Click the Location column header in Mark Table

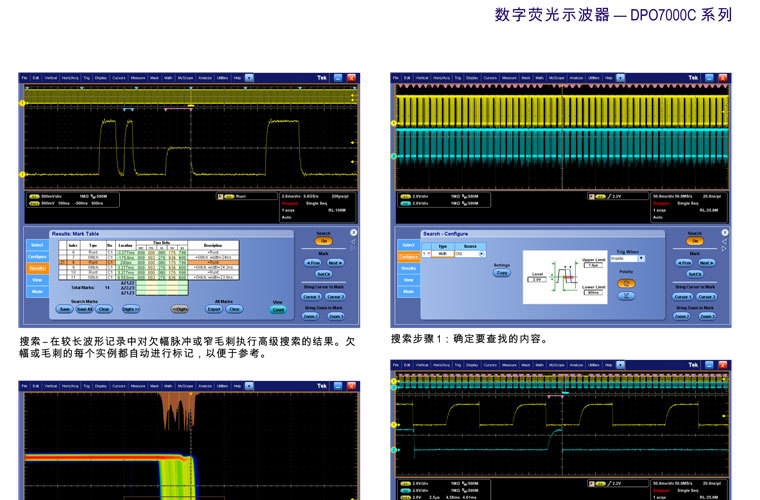[126, 246]
